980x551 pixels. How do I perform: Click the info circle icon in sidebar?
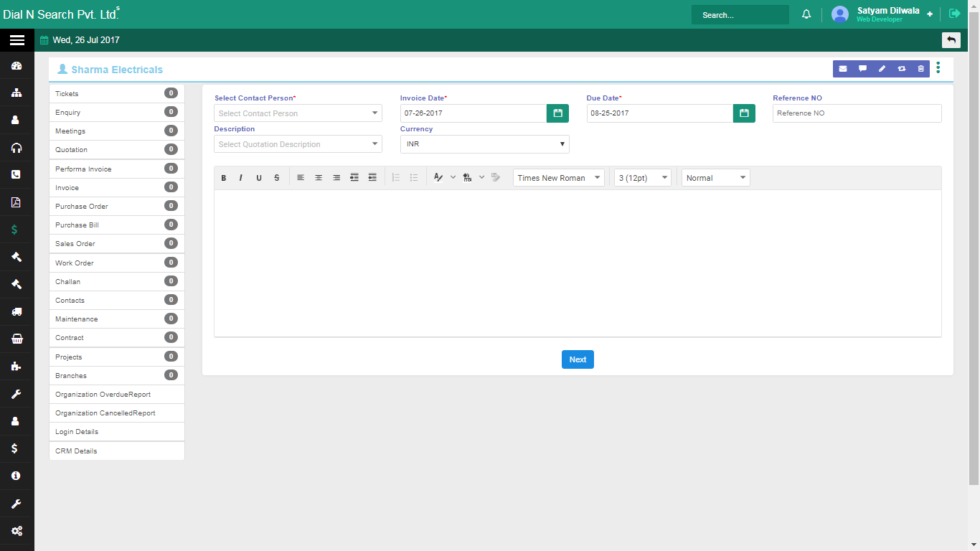point(16,476)
